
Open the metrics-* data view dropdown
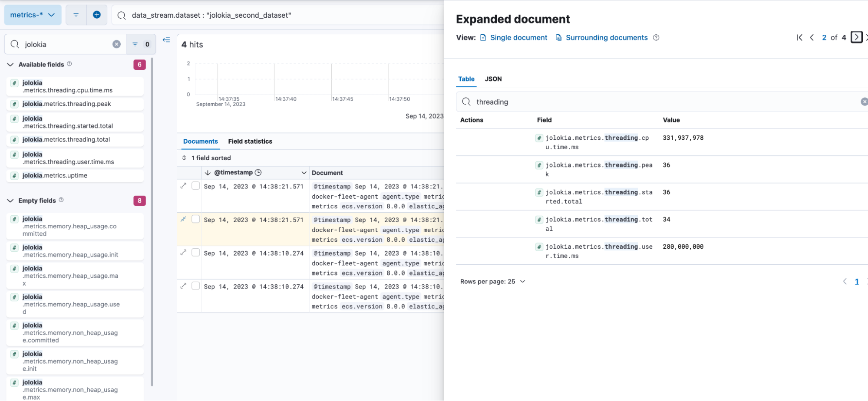coord(33,15)
